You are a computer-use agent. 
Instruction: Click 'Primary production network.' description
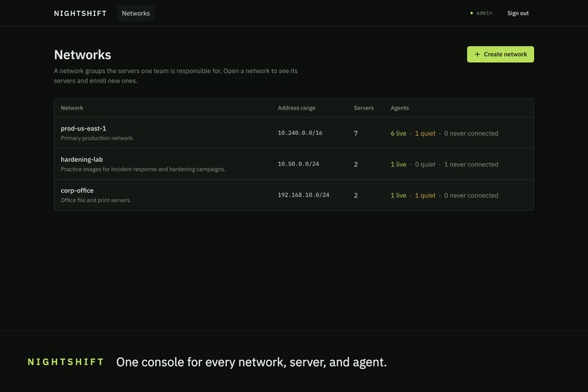pos(97,138)
